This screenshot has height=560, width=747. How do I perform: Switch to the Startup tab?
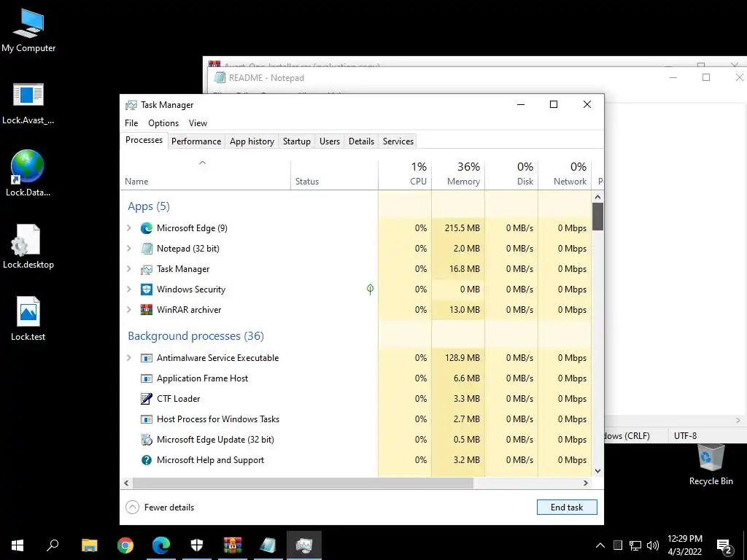tap(297, 141)
